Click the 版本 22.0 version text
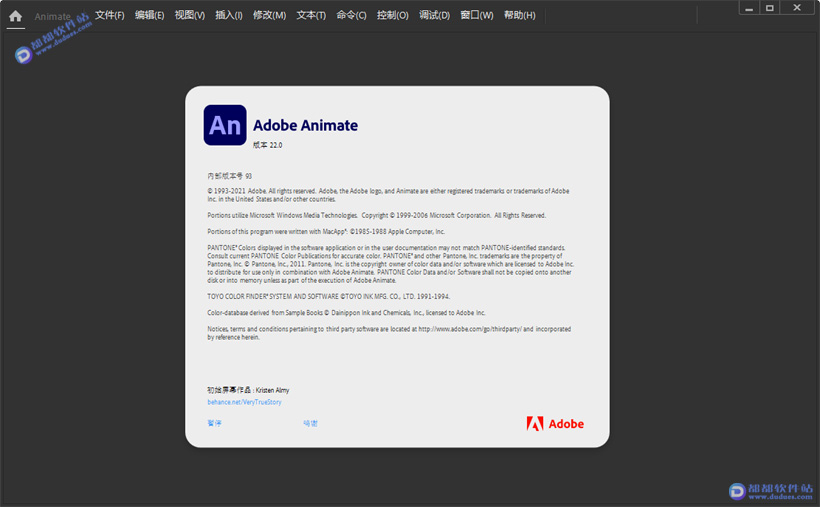 coord(268,145)
